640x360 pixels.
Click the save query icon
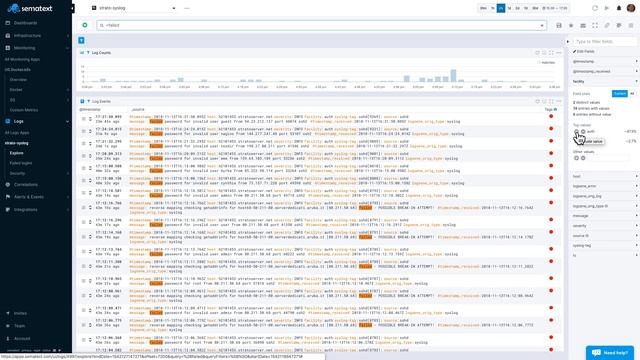[559, 25]
